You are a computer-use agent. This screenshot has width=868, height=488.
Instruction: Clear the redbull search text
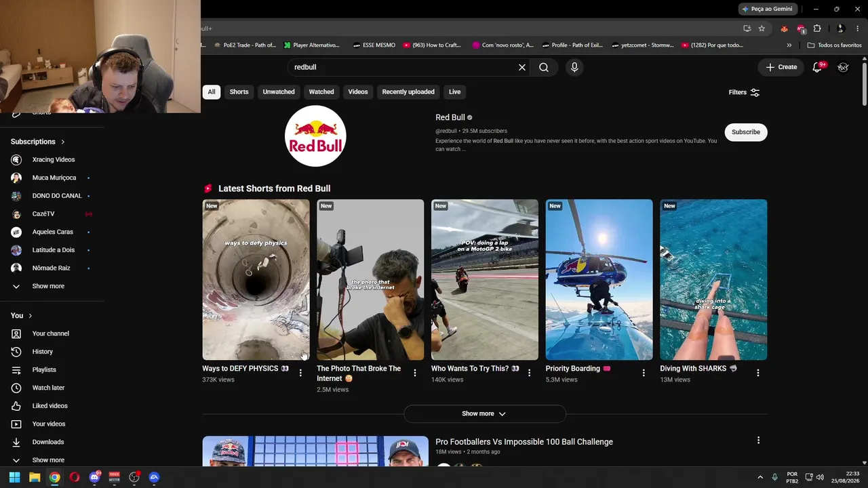tap(522, 67)
